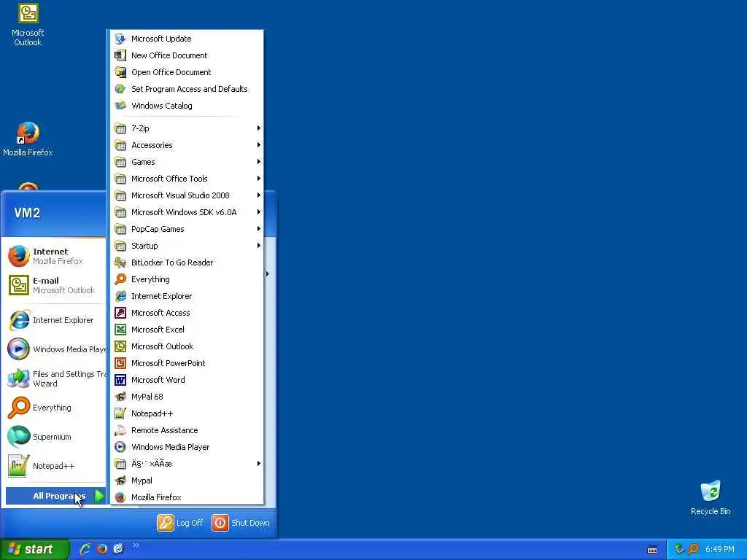
Task: Launch Microsoft Excel icon
Action: [120, 330]
